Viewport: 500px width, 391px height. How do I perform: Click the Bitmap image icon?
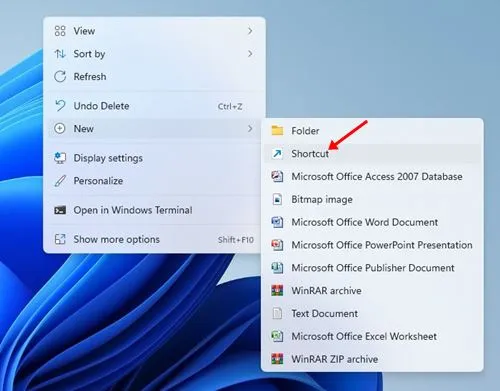(x=277, y=199)
